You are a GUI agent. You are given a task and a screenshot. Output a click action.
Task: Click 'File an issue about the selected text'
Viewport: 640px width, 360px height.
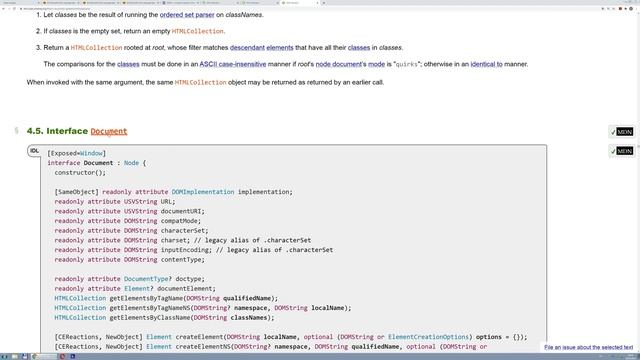click(x=589, y=347)
